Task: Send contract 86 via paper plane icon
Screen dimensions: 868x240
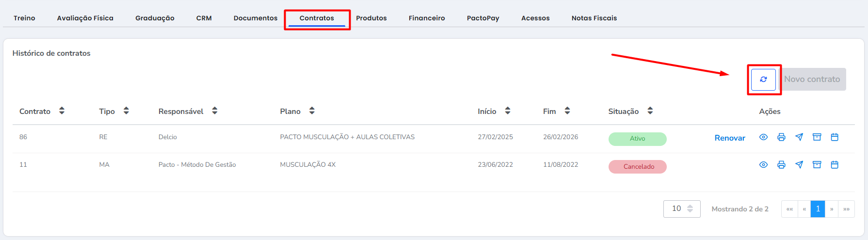Action: 799,137
